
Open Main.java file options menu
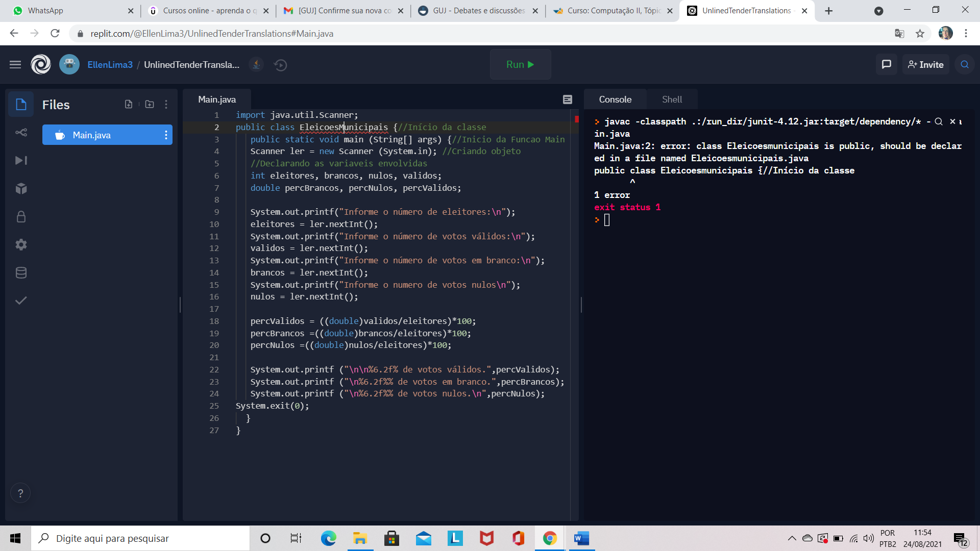coord(166,135)
